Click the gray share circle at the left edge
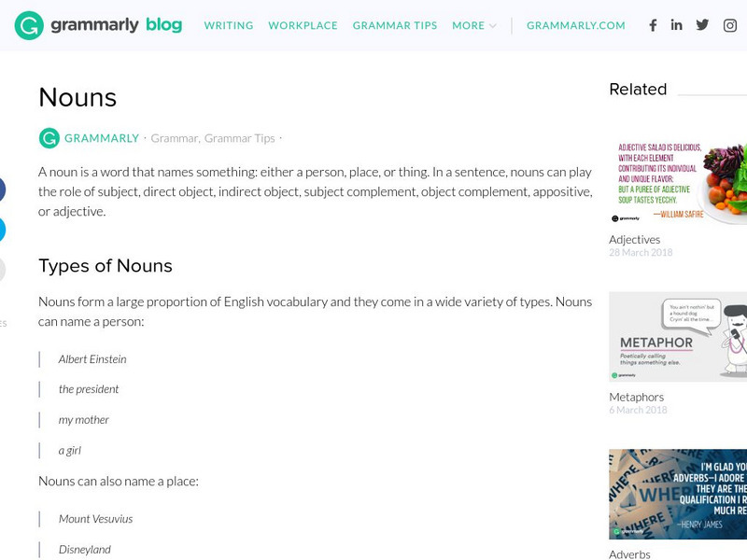The height and width of the screenshot is (560, 747). point(2,270)
